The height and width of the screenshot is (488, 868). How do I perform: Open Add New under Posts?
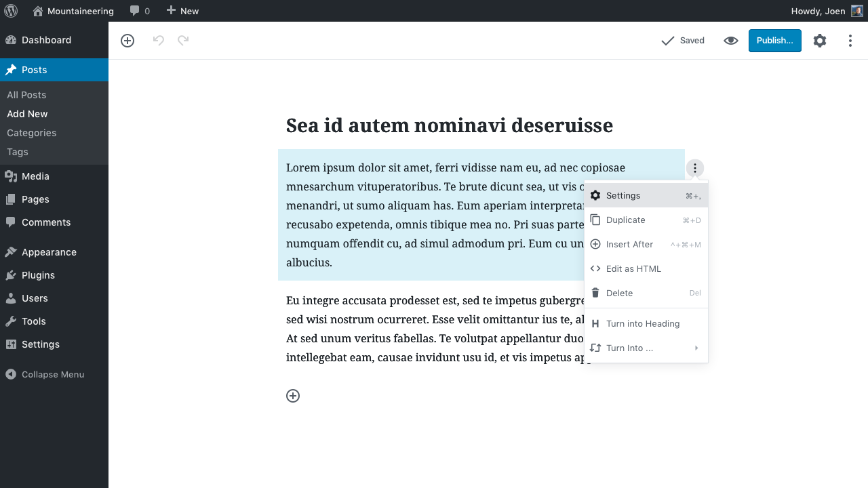pos(27,113)
